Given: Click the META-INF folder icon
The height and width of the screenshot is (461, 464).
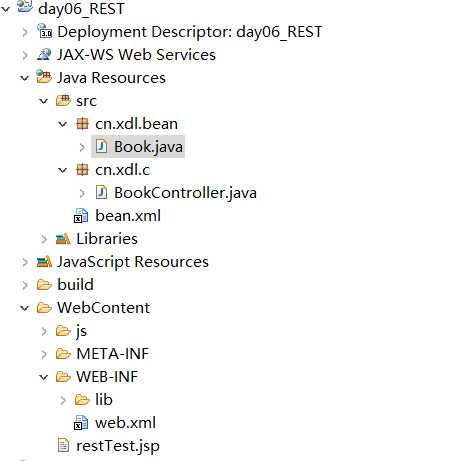Looking at the screenshot, I should [x=63, y=354].
